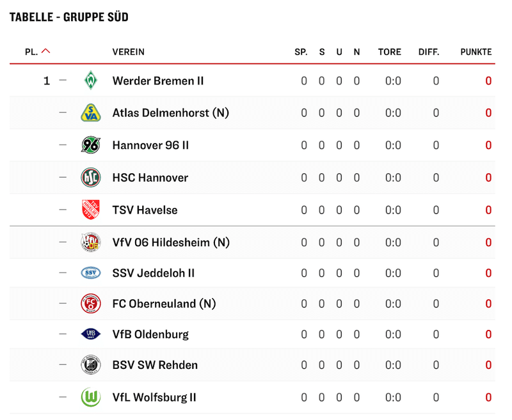The width and height of the screenshot is (512, 420).
Task: Click the Werder Bremen II club crest
Action: [x=91, y=80]
